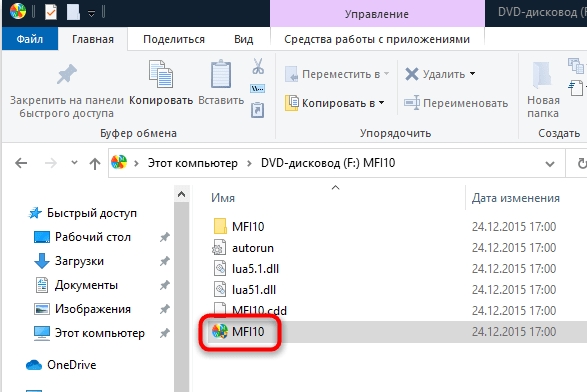Click the New folder icon in the title bar
This screenshot has height=392, width=587.
pyautogui.click(x=73, y=12)
